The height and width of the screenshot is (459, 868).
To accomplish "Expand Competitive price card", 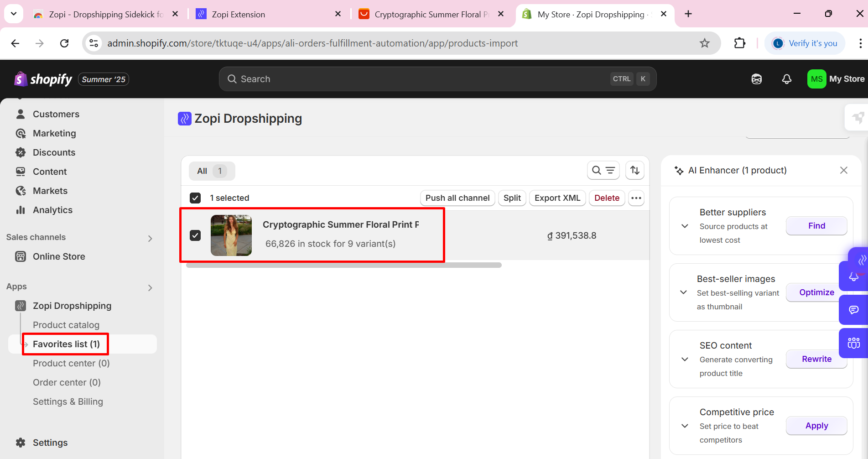I will pyautogui.click(x=685, y=426).
